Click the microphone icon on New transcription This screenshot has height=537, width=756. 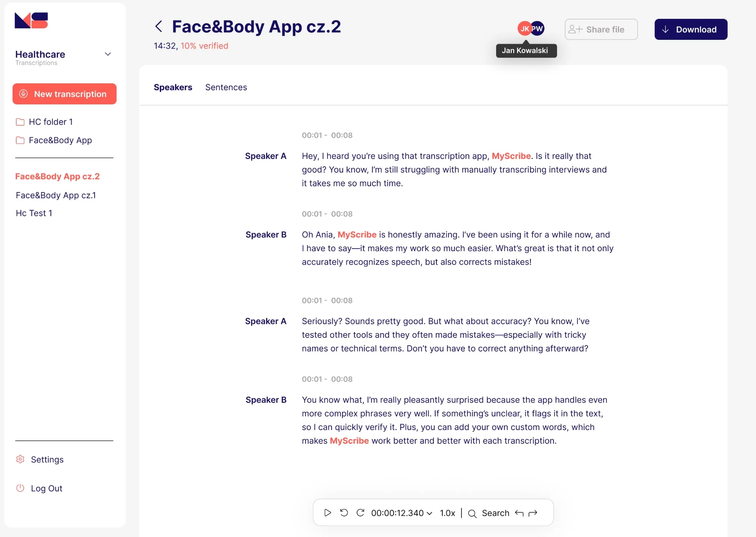click(24, 94)
